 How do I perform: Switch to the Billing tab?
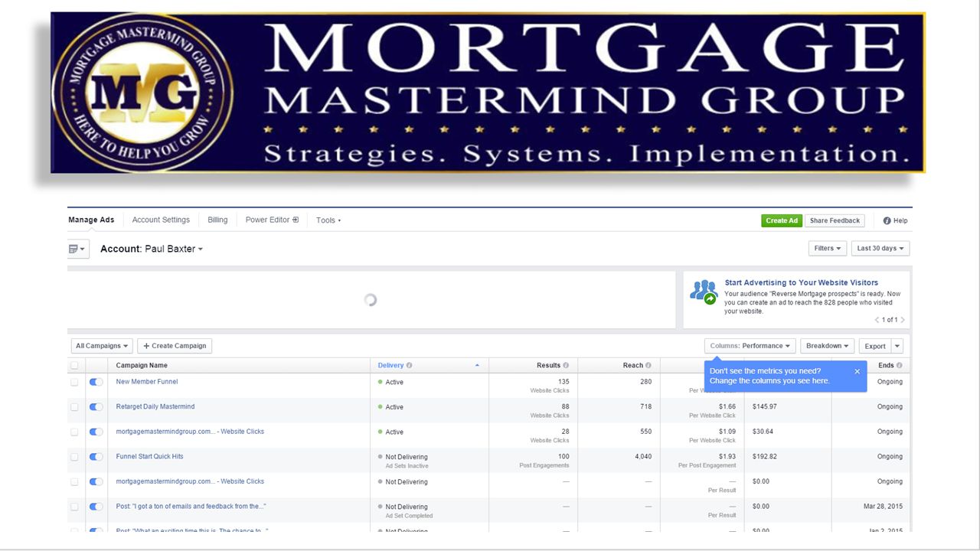[x=217, y=220]
